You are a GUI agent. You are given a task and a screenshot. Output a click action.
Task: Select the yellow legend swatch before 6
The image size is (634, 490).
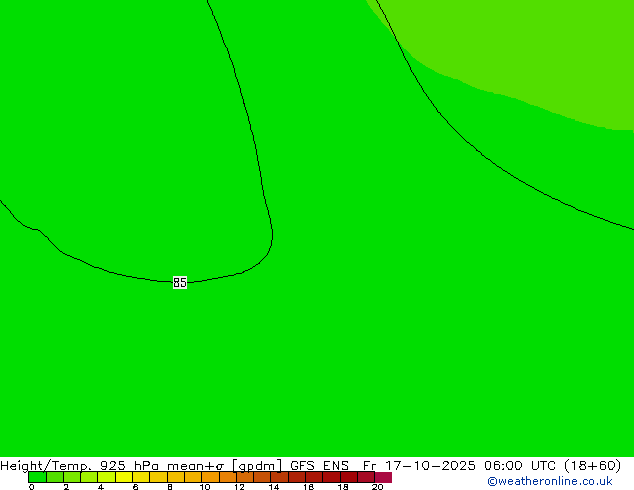(x=124, y=477)
